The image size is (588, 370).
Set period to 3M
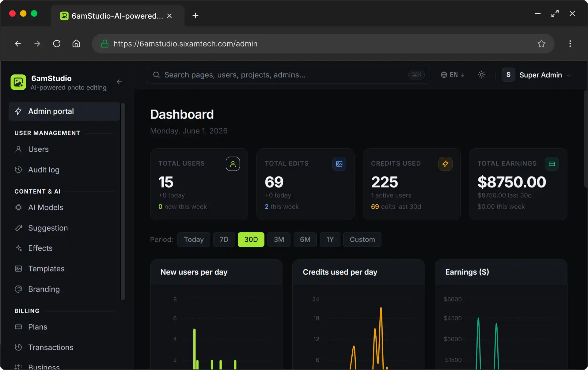[279, 240]
